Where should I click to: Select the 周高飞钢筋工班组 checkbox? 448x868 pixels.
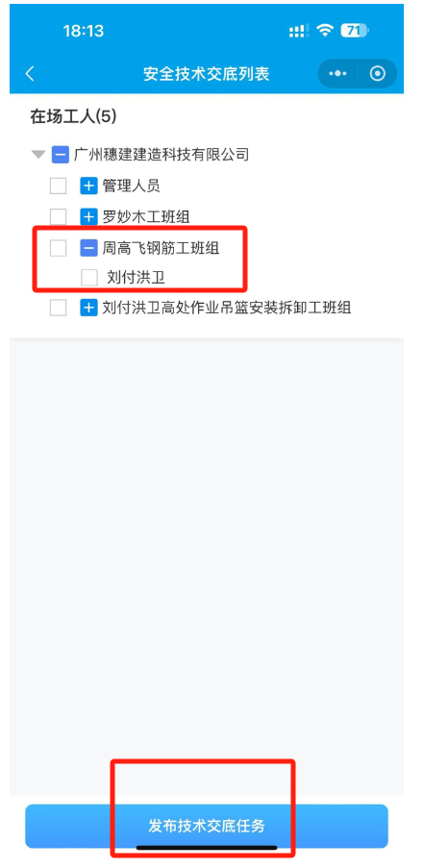(x=58, y=248)
